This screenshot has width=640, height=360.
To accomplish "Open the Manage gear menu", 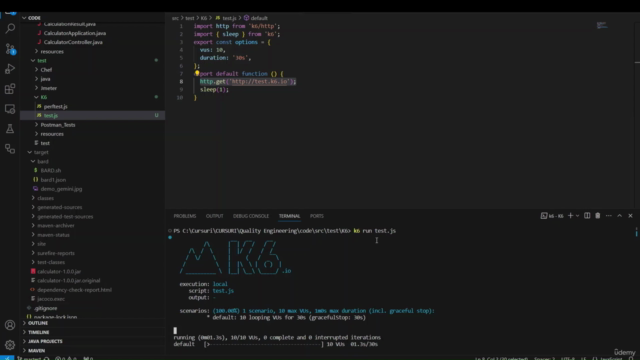I will click(x=10, y=345).
